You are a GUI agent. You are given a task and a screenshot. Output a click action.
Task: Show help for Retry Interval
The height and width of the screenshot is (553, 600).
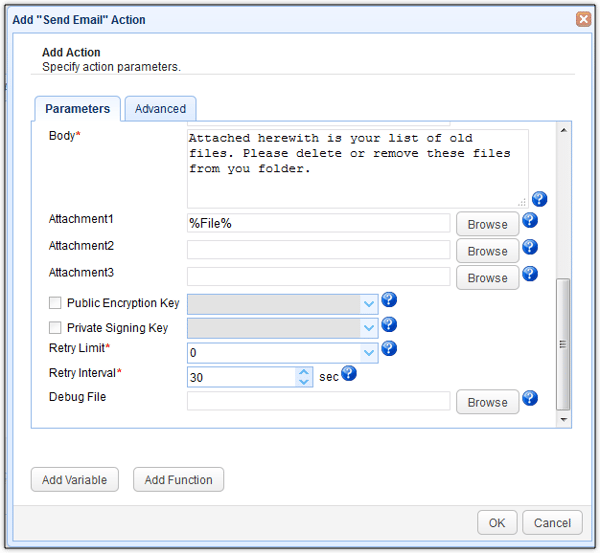tap(349, 373)
